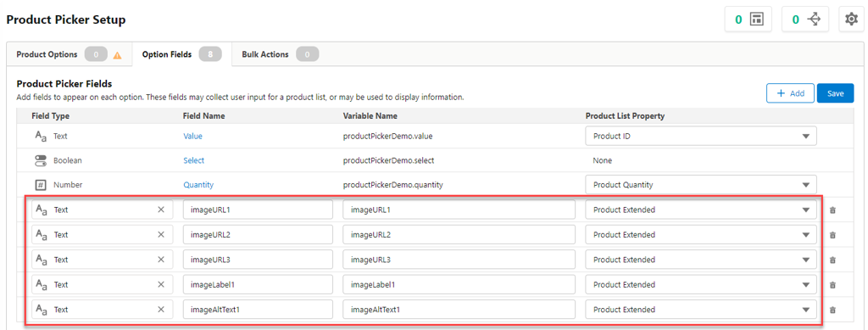Edit the imageLabel1 Field Name input
This screenshot has height=330, width=868.
tap(258, 284)
